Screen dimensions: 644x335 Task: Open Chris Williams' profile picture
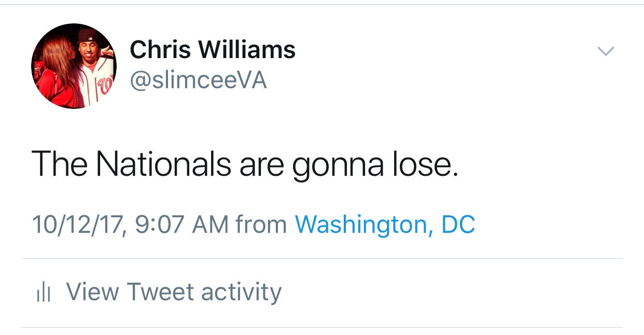[x=74, y=66]
